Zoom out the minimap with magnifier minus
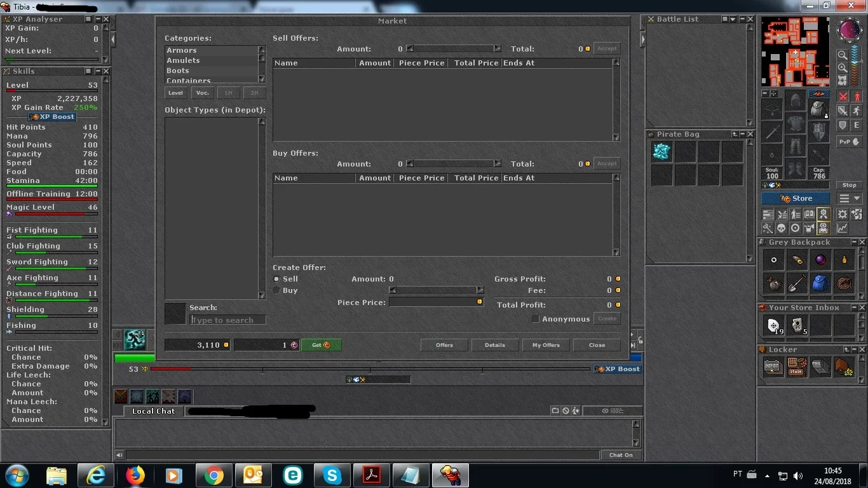 (842, 55)
